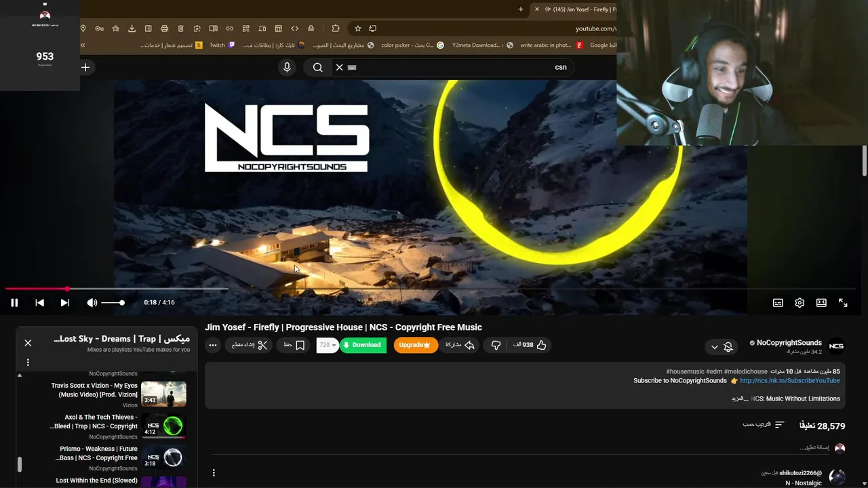
Task: Open the write arabic in phot... bookmark
Action: [551, 45]
